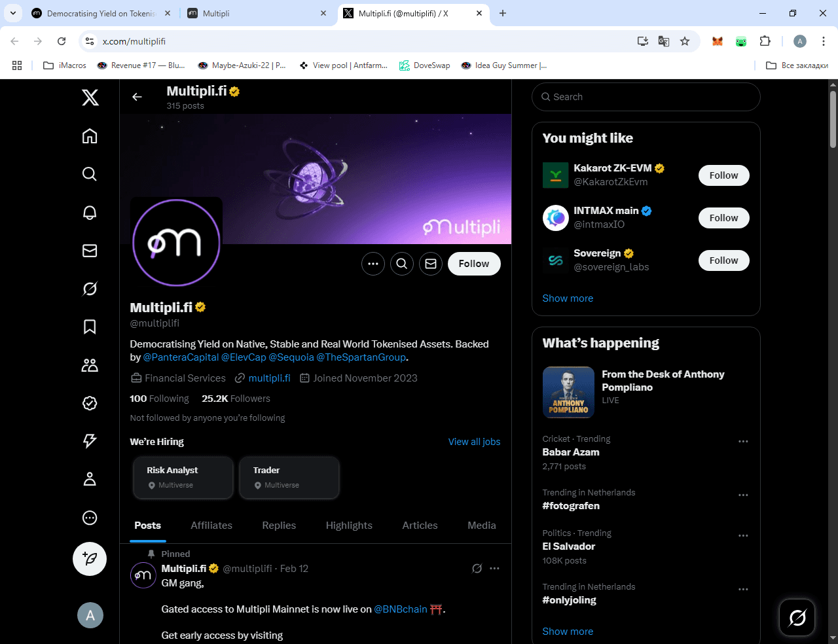Open Trader job card
Screen dimensions: 838x644
[x=289, y=478]
